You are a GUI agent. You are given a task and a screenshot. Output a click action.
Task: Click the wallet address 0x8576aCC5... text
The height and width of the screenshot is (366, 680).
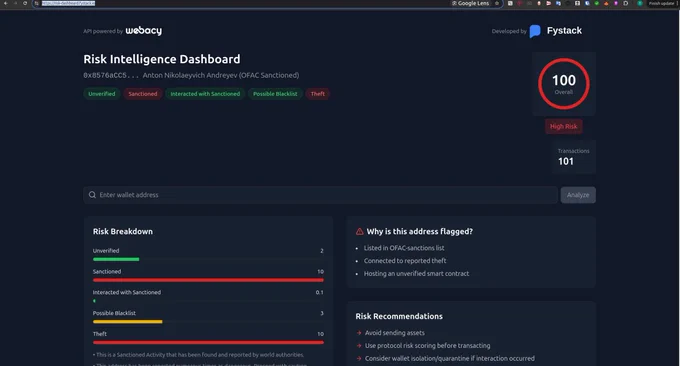111,75
